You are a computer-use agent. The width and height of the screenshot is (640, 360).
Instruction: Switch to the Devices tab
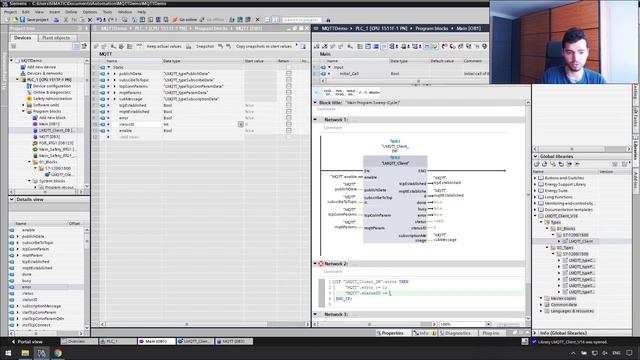tap(23, 38)
